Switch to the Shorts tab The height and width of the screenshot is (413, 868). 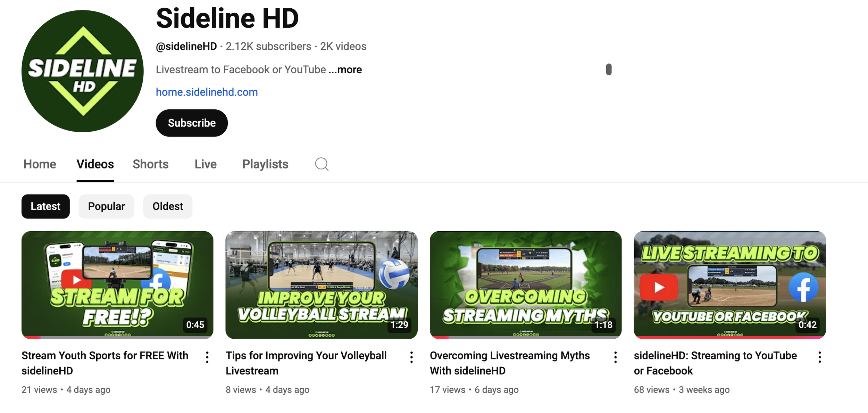[x=150, y=164]
